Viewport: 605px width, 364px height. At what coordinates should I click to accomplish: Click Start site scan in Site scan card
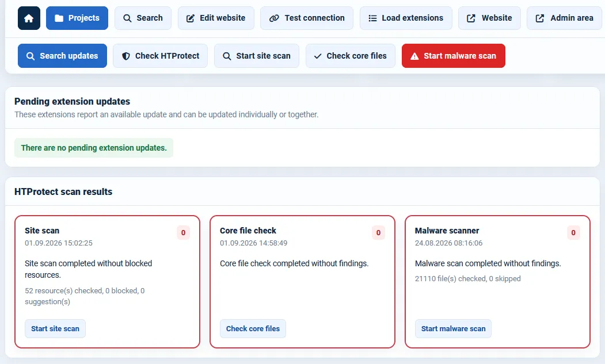55,328
